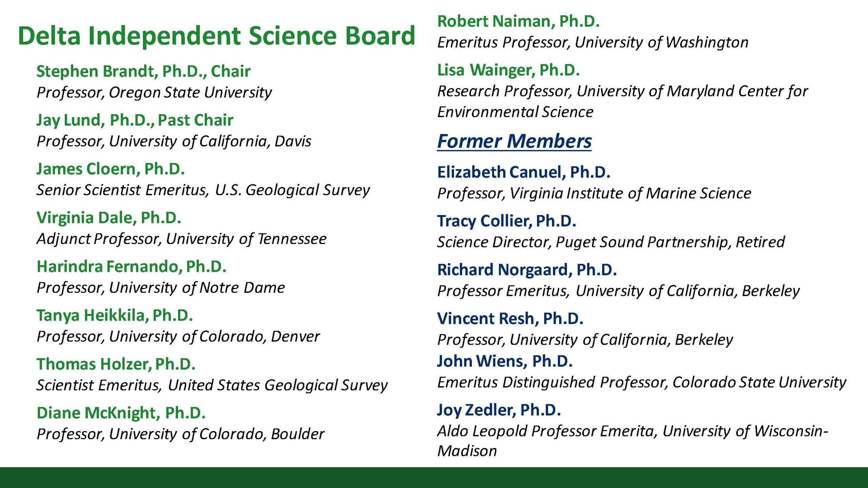
Task: Click Tracy Collier, Ph.D. name
Action: pos(507,221)
